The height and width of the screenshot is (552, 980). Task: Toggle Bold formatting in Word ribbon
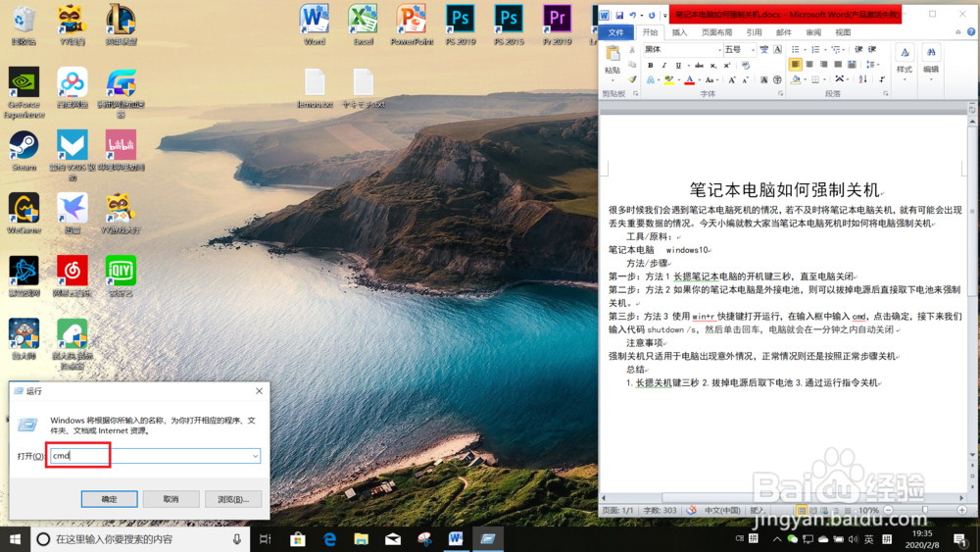point(650,65)
